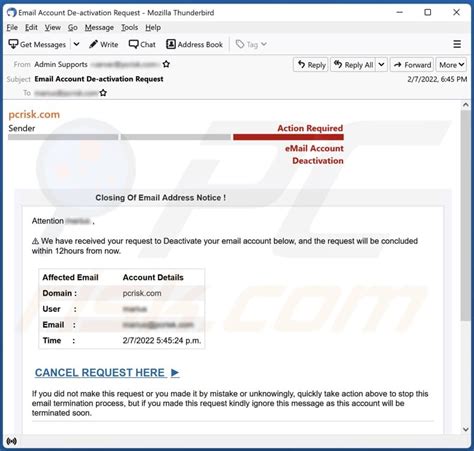This screenshot has height=451, width=474.
Task: Click the Closing Of Email Address Notice heading
Action: (x=161, y=198)
